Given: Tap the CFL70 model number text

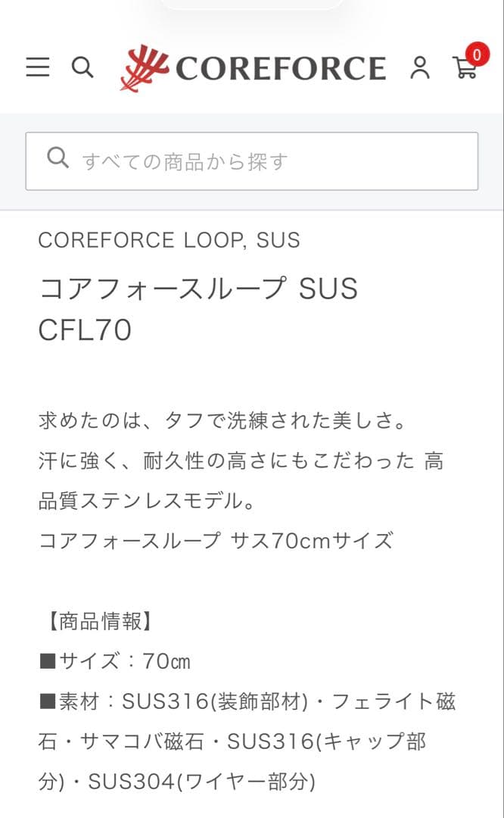Looking at the screenshot, I should click(86, 330).
